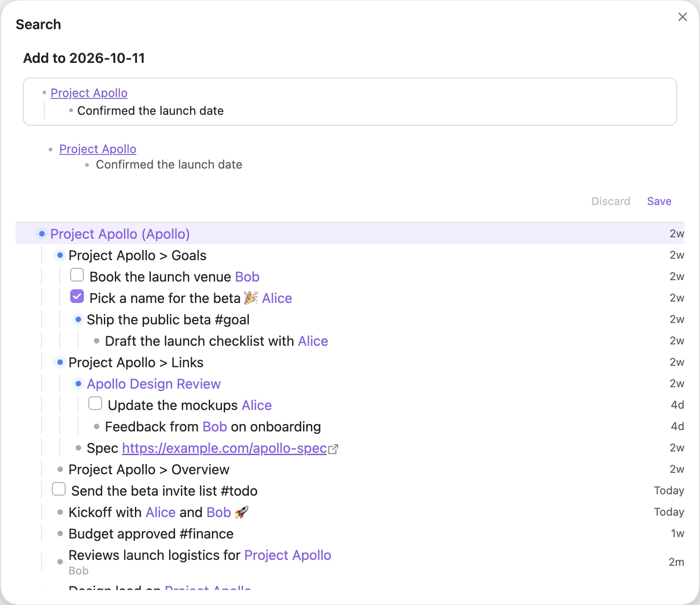Collapse the Project Apollo > Links bullet

point(60,362)
